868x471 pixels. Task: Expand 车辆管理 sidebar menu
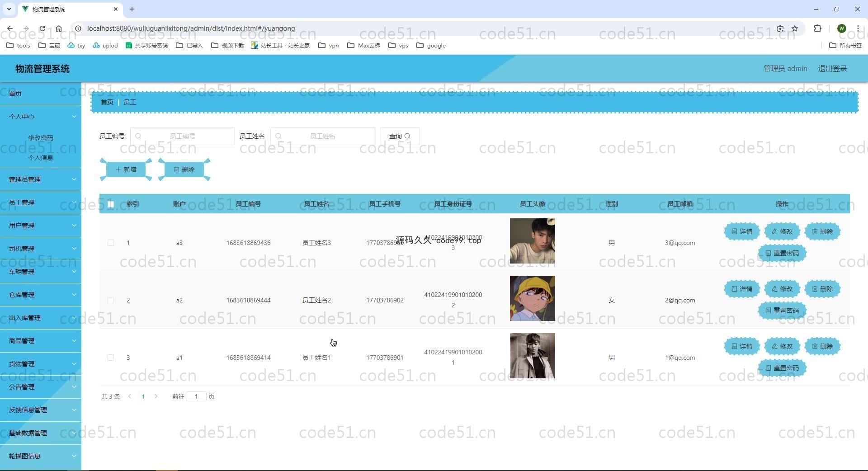coord(41,272)
